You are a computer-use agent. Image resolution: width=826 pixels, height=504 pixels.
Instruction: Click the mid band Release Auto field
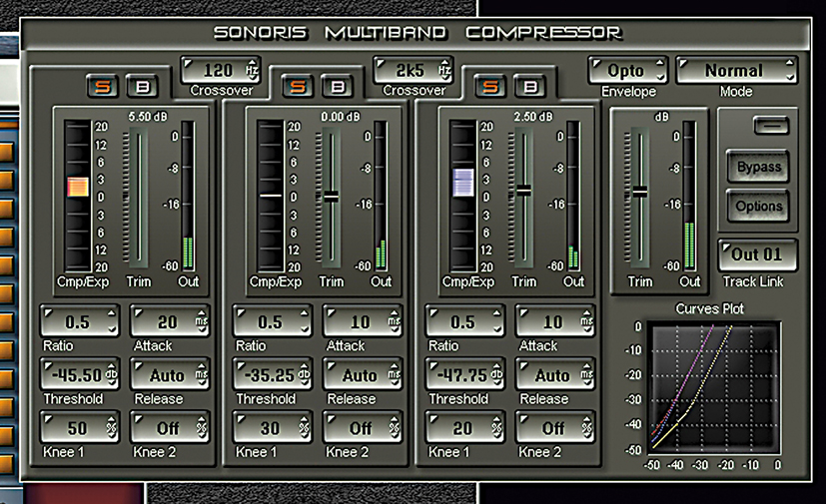coord(363,375)
